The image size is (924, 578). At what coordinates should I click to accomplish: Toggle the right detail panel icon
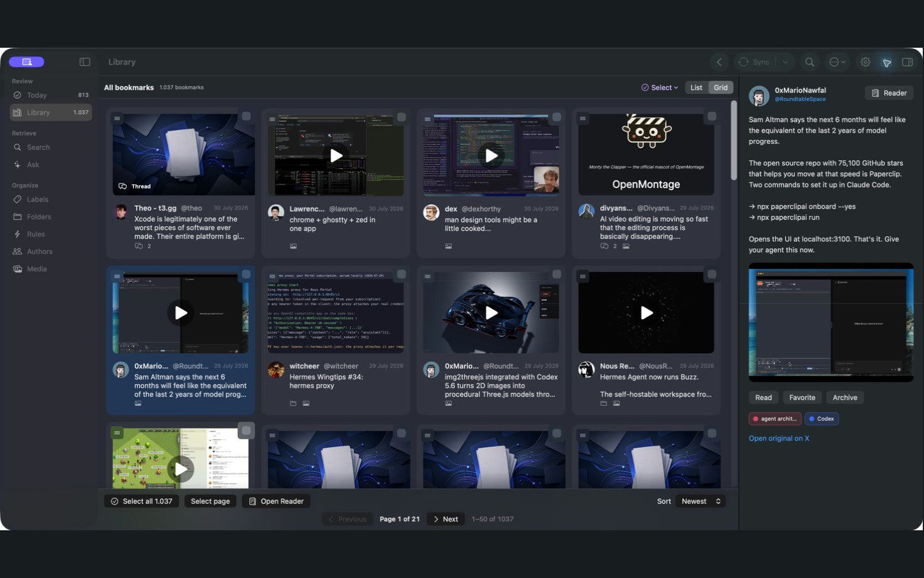click(x=907, y=62)
